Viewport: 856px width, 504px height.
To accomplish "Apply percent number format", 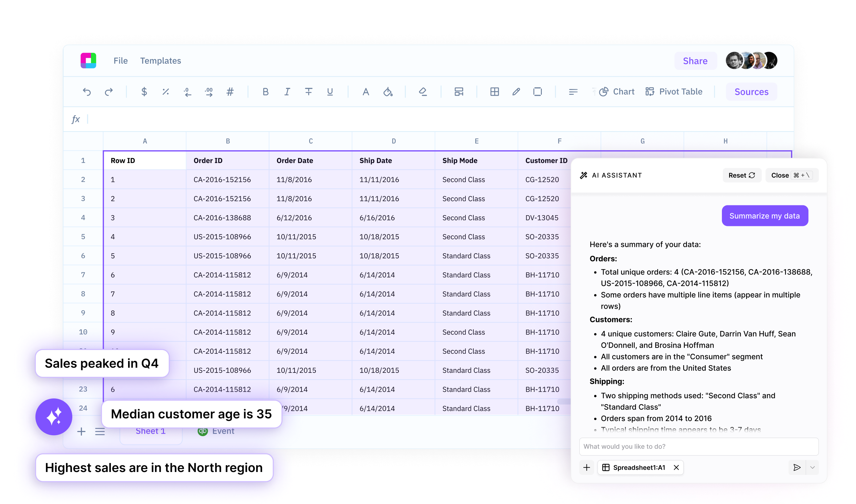I will pyautogui.click(x=165, y=92).
